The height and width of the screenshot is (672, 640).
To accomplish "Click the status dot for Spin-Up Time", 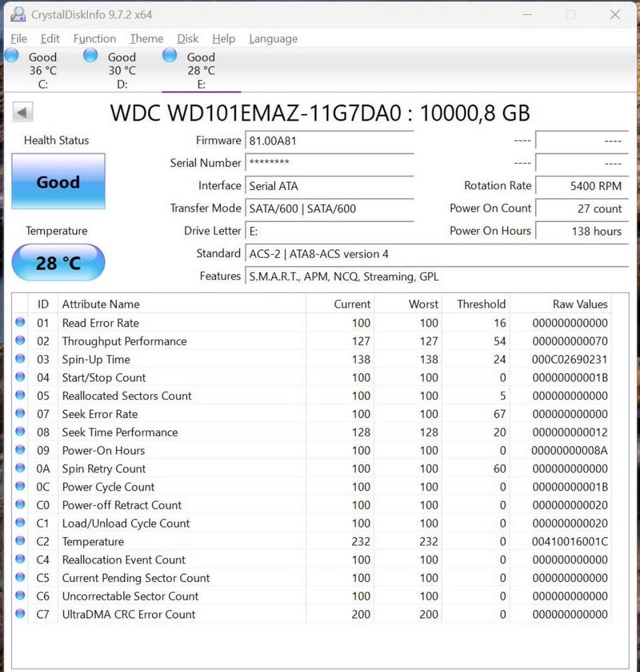I will click(x=20, y=358).
